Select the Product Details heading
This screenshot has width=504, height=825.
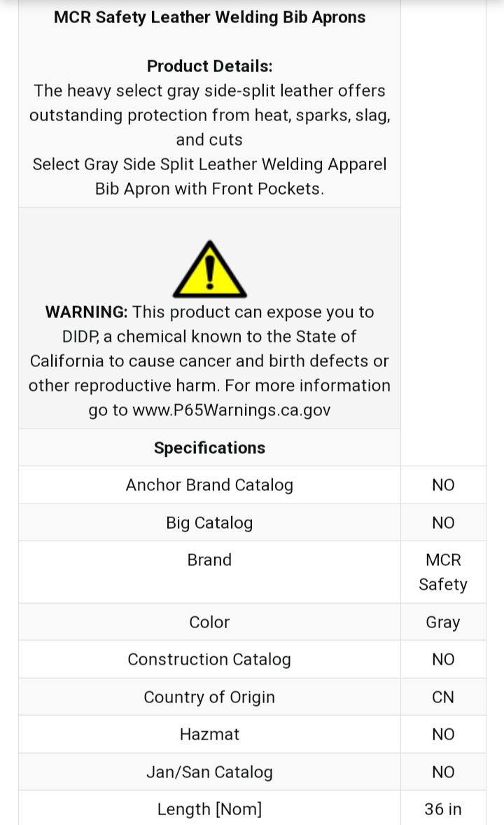coord(209,67)
